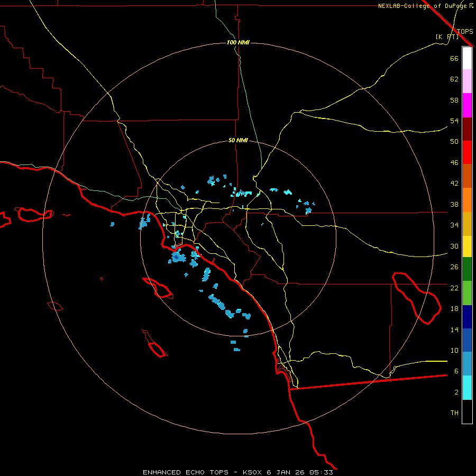Image resolution: width=476 pixels, height=476 pixels.
Task: Click the bright yellow legend swatch
Action: [x=467, y=246]
